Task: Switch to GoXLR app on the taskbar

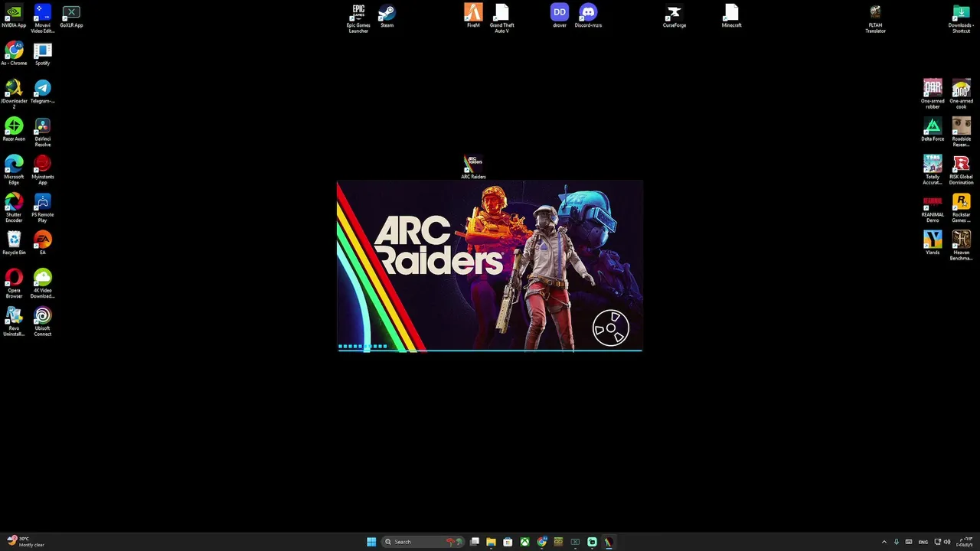Action: click(x=575, y=542)
